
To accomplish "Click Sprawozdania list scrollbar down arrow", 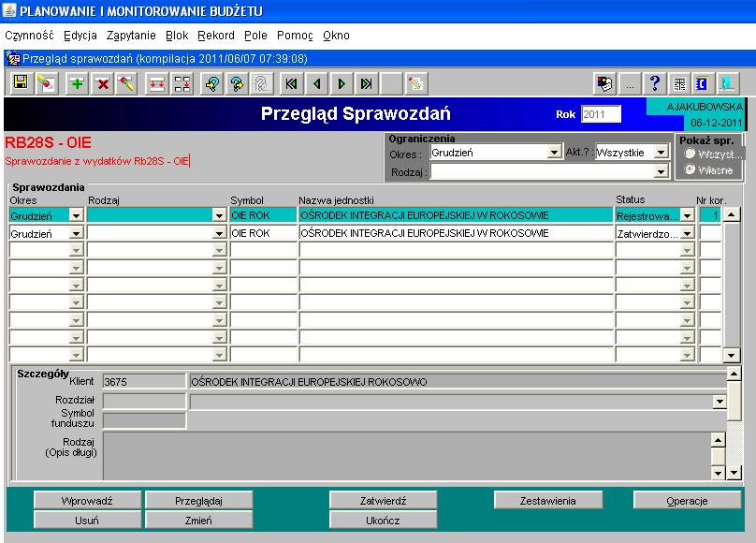I will 732,356.
